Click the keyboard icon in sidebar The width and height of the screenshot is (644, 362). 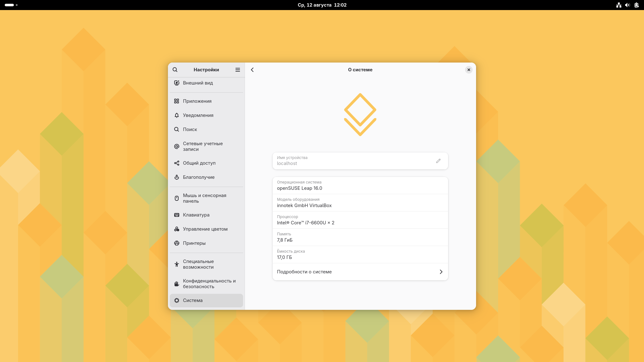[x=177, y=215]
